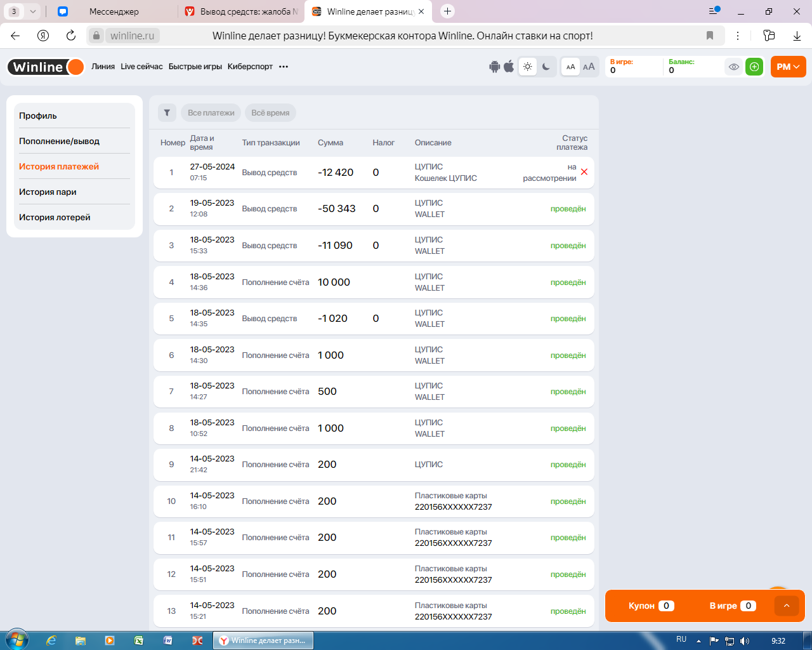Click the Windows Start button
This screenshot has height=650, width=812.
click(x=16, y=640)
